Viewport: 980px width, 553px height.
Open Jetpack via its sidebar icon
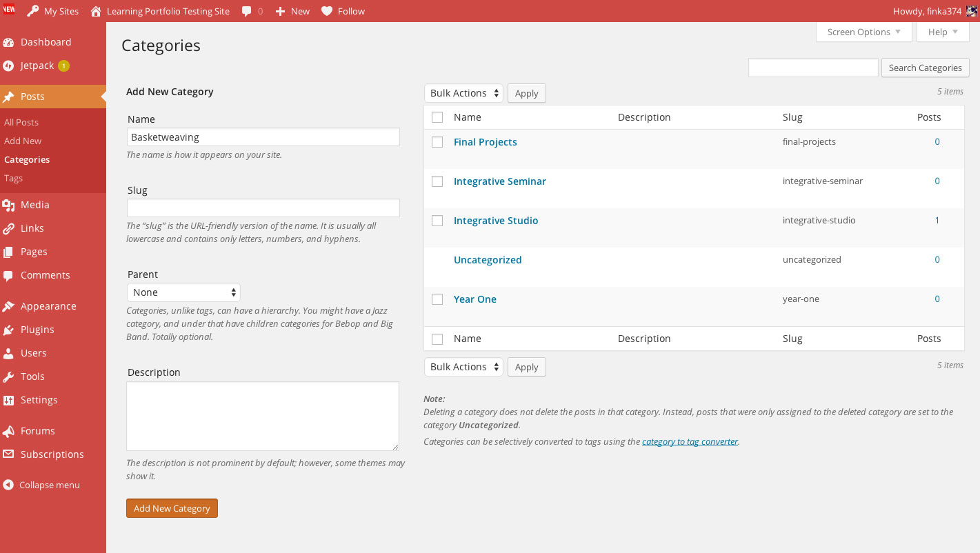coord(9,66)
